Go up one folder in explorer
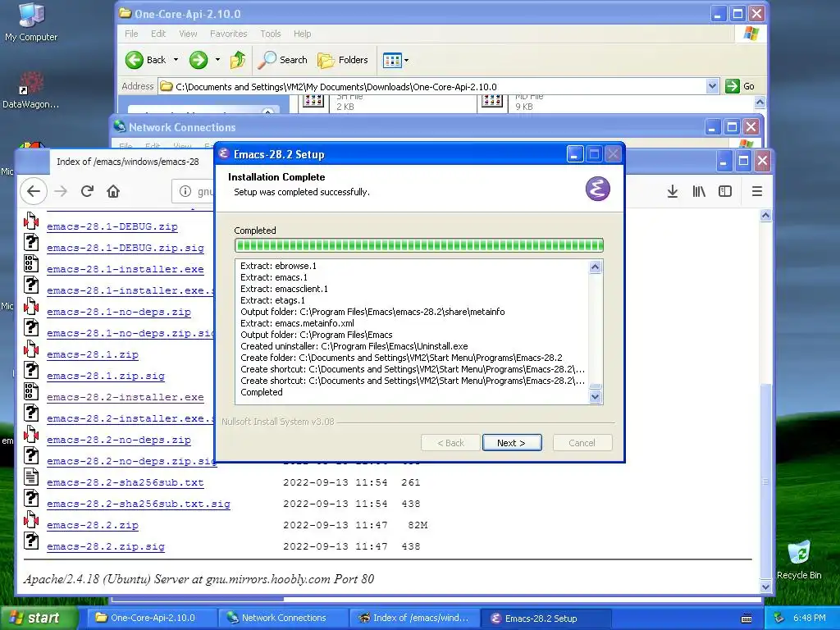The image size is (840, 630). pyautogui.click(x=238, y=60)
